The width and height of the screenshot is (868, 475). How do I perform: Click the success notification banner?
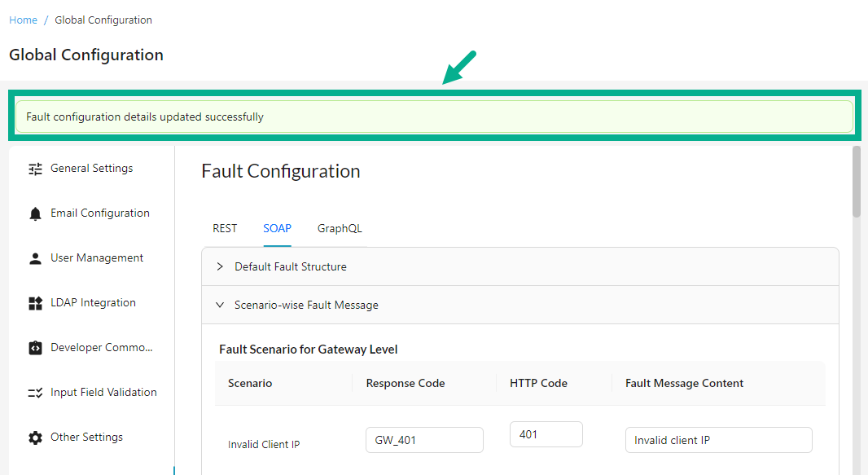(x=434, y=117)
